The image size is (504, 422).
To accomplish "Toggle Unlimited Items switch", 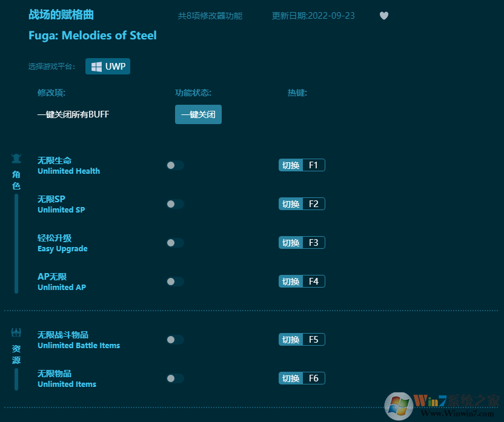I will pyautogui.click(x=175, y=378).
